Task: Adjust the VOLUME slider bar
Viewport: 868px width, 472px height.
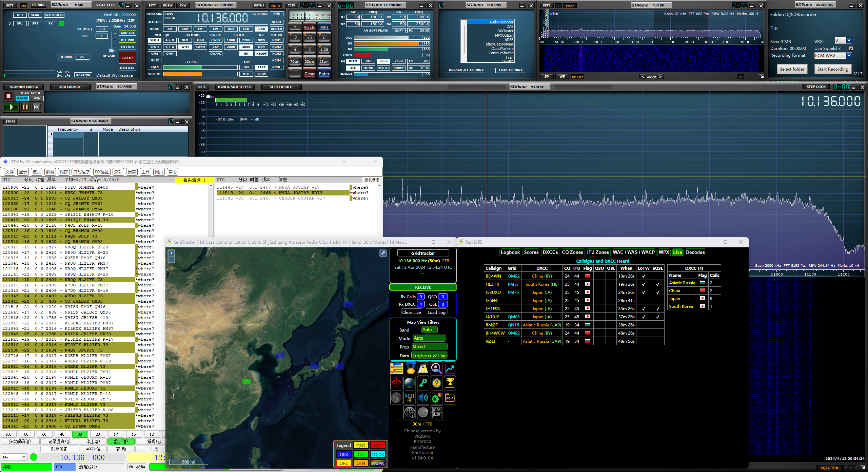Action: (200, 74)
